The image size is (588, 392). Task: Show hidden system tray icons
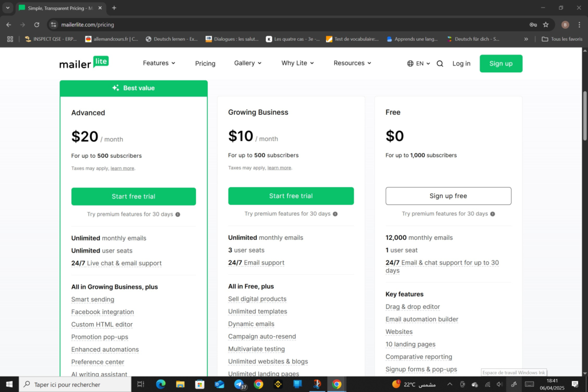pos(450,384)
